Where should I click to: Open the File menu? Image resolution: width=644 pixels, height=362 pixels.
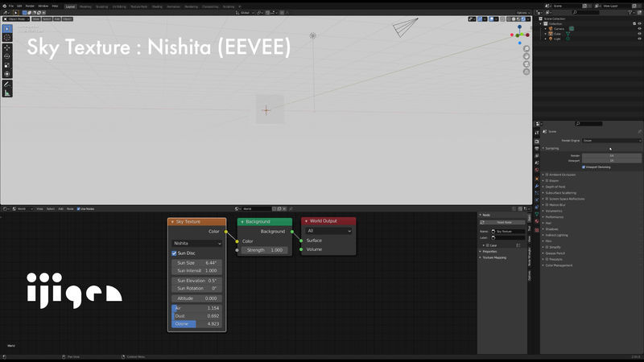point(11,6)
